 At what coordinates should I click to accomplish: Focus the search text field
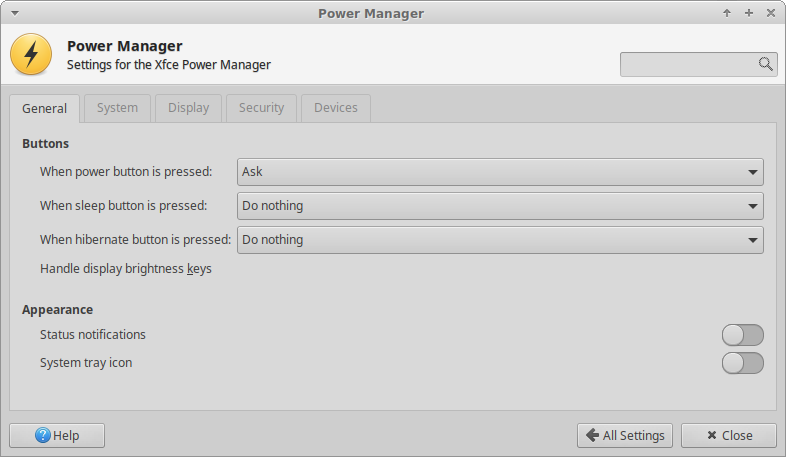click(x=688, y=64)
